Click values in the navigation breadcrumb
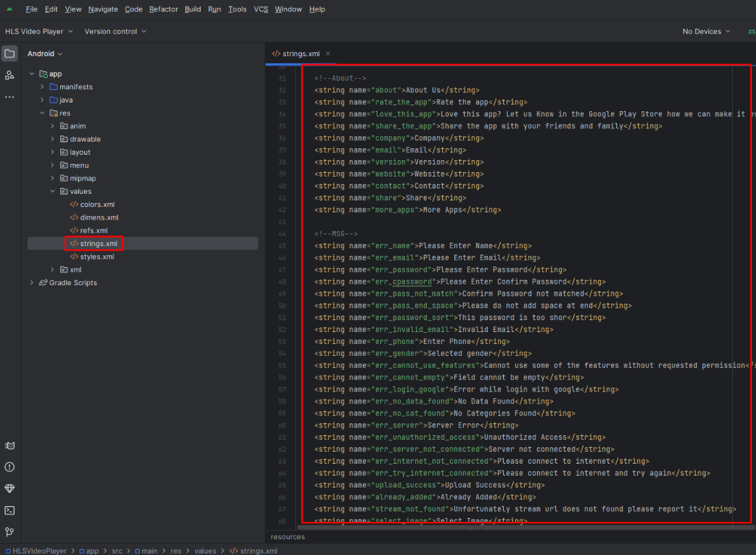Image resolution: width=756 pixels, height=555 pixels. [205, 550]
